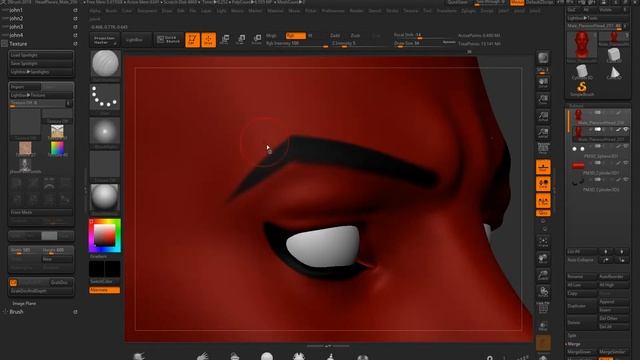Open the material sphere picker
This screenshot has height=360, width=640.
point(105,198)
